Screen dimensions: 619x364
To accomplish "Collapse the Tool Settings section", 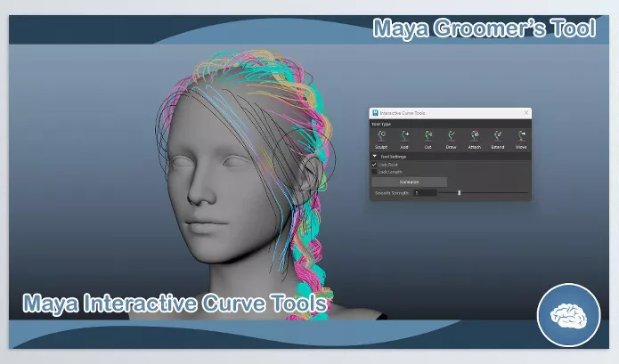I will click(x=374, y=157).
